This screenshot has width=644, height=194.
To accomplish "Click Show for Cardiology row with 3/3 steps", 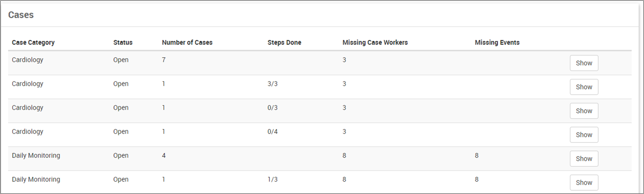I will 584,87.
